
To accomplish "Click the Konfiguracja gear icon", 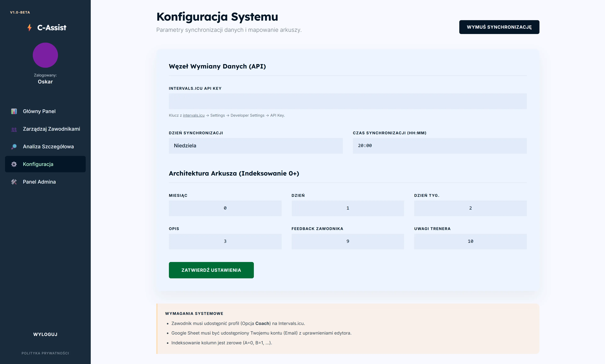I will tap(14, 164).
